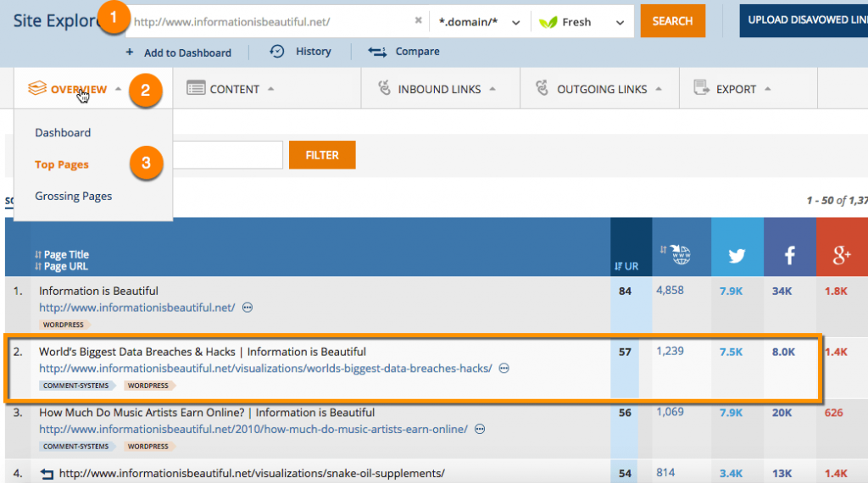The height and width of the screenshot is (483, 868).
Task: Select Grossing Pages from the Overview menu
Action: point(73,197)
